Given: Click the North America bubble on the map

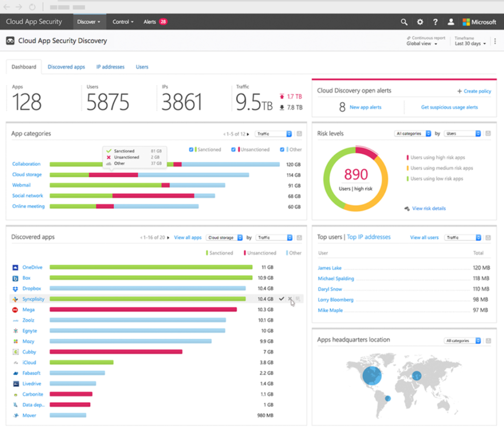Looking at the screenshot, I should click(x=372, y=376).
